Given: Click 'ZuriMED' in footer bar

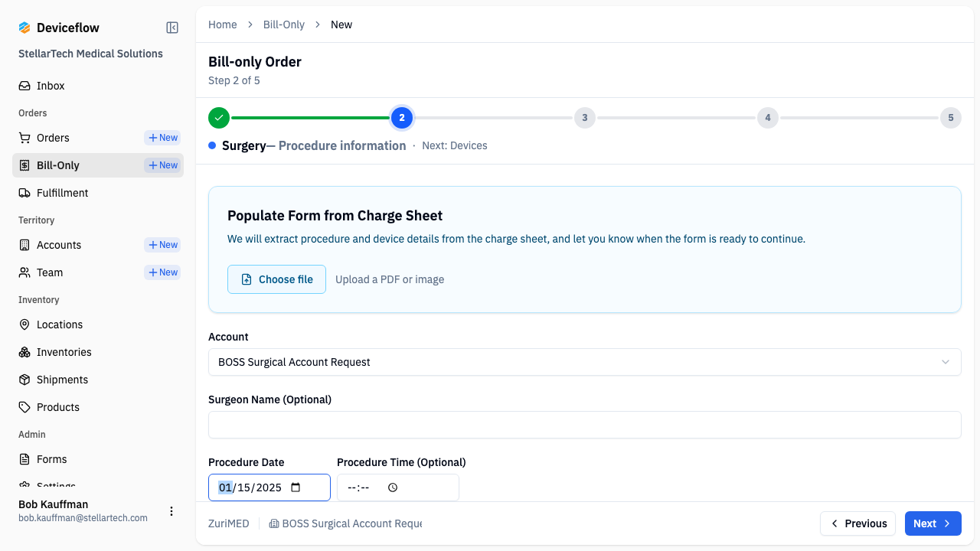Looking at the screenshot, I should [x=229, y=523].
